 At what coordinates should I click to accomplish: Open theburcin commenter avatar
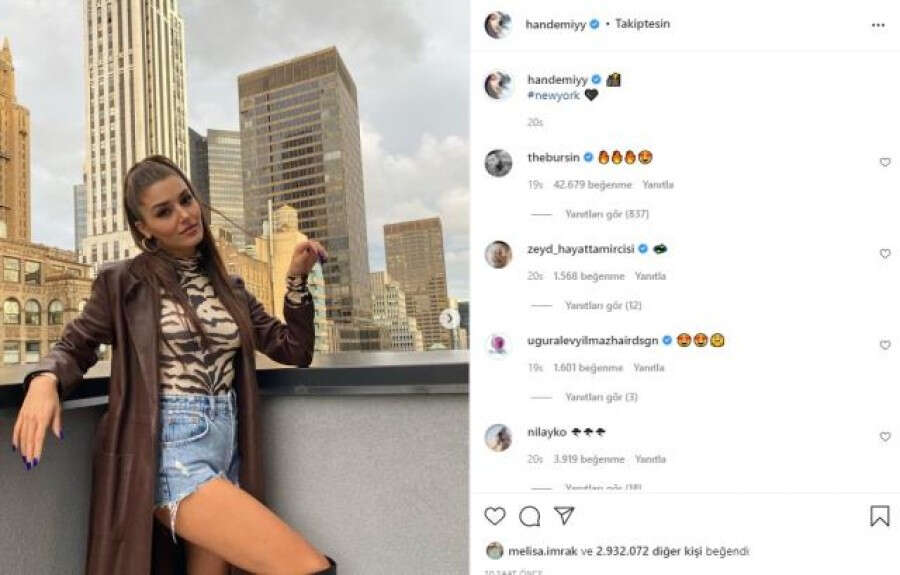498,163
